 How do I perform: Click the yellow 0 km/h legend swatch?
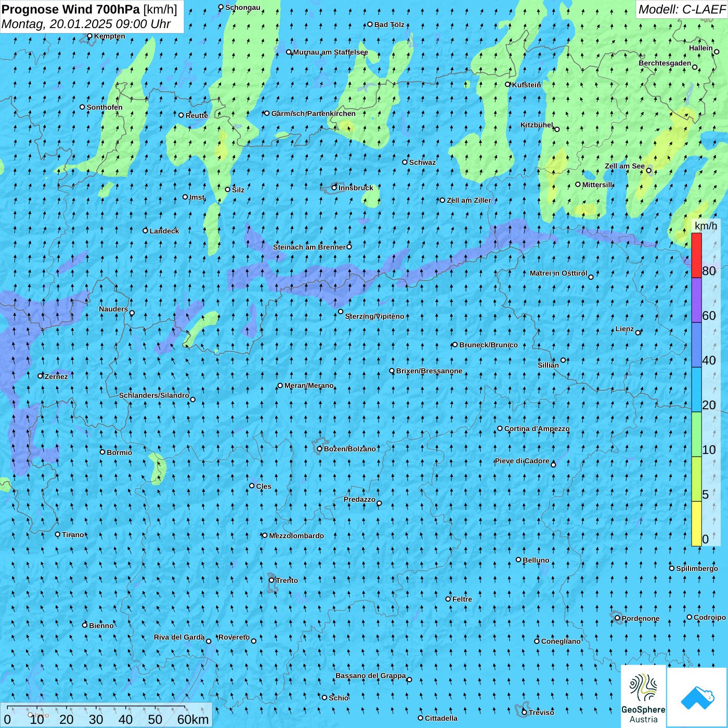pos(696,524)
